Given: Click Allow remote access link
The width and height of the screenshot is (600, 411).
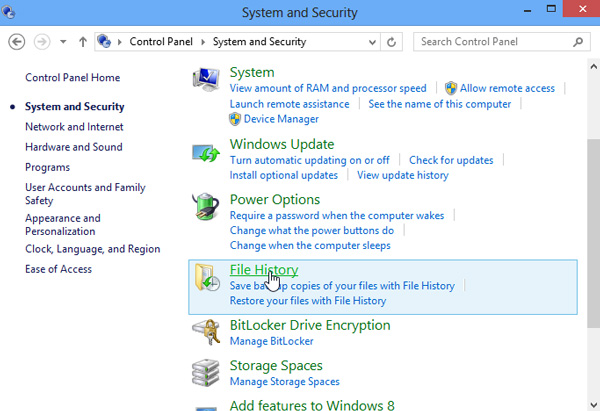Looking at the screenshot, I should (507, 88).
